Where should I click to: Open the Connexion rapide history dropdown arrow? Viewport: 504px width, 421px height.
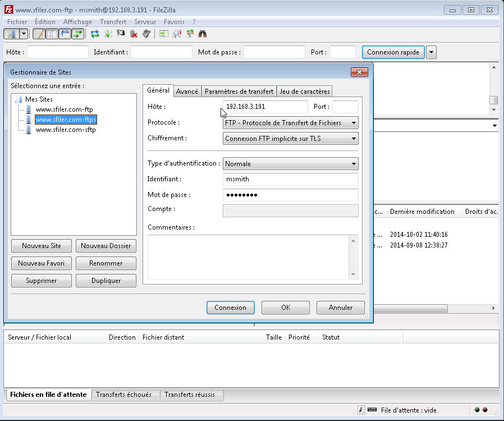[x=432, y=52]
